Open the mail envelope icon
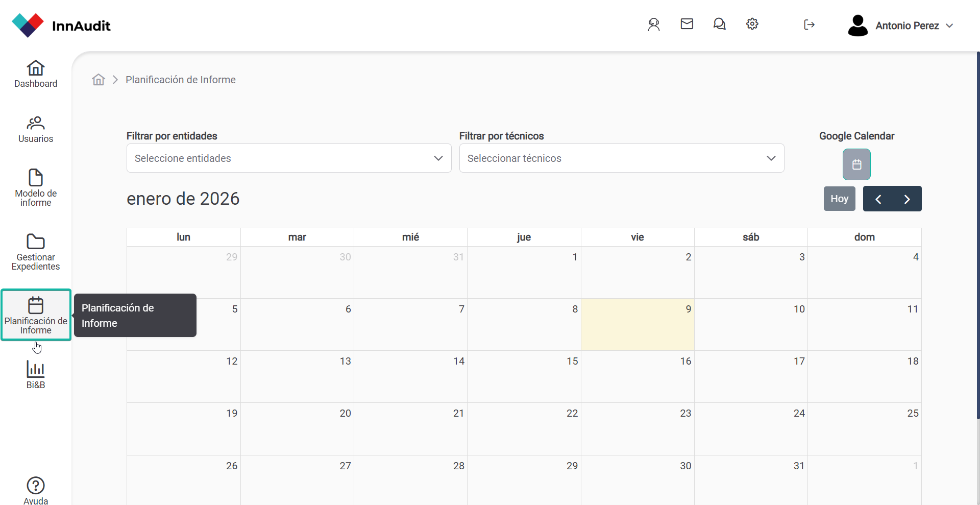Screen dimensions: 980x505 [x=687, y=24]
